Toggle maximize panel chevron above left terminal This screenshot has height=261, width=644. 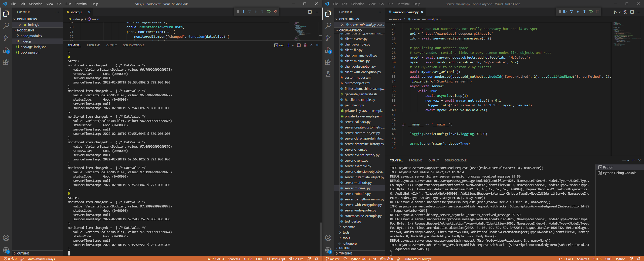click(312, 45)
